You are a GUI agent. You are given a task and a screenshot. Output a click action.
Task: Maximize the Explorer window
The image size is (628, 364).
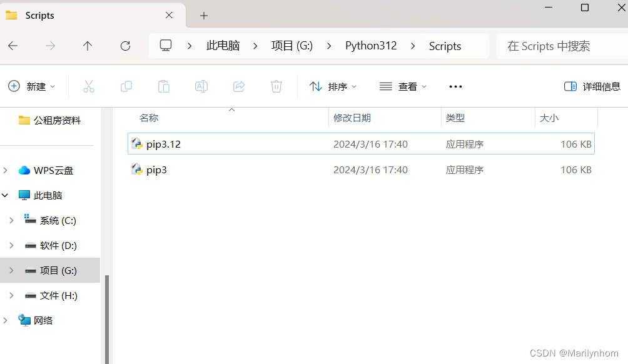click(x=585, y=8)
